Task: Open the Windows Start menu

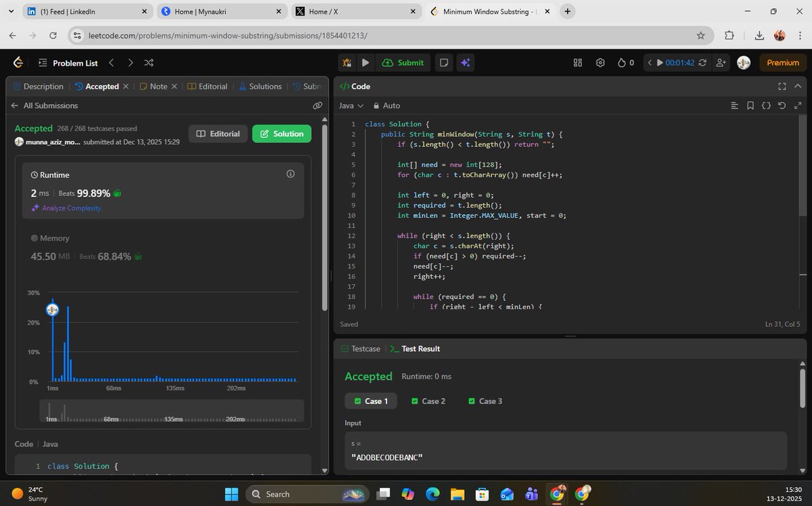Action: (230, 494)
